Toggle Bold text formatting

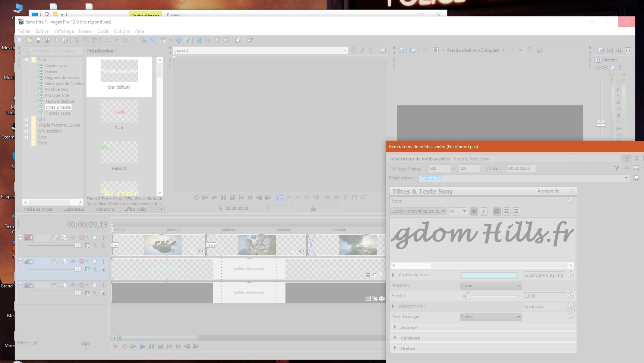pyautogui.click(x=474, y=211)
